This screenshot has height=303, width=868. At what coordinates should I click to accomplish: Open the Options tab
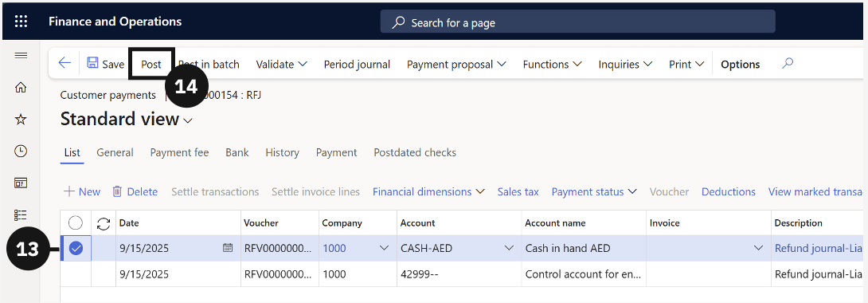(x=740, y=65)
